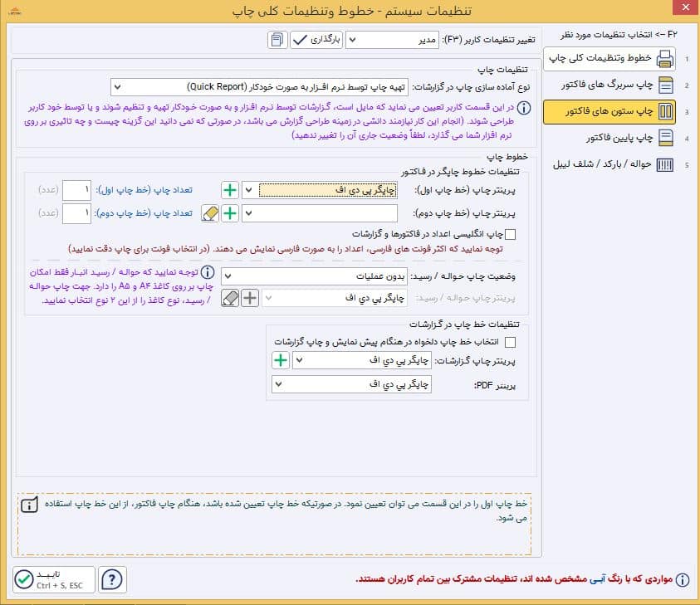Click the icon for چاپ پایین فاکتور
700x605 pixels.
click(666, 138)
